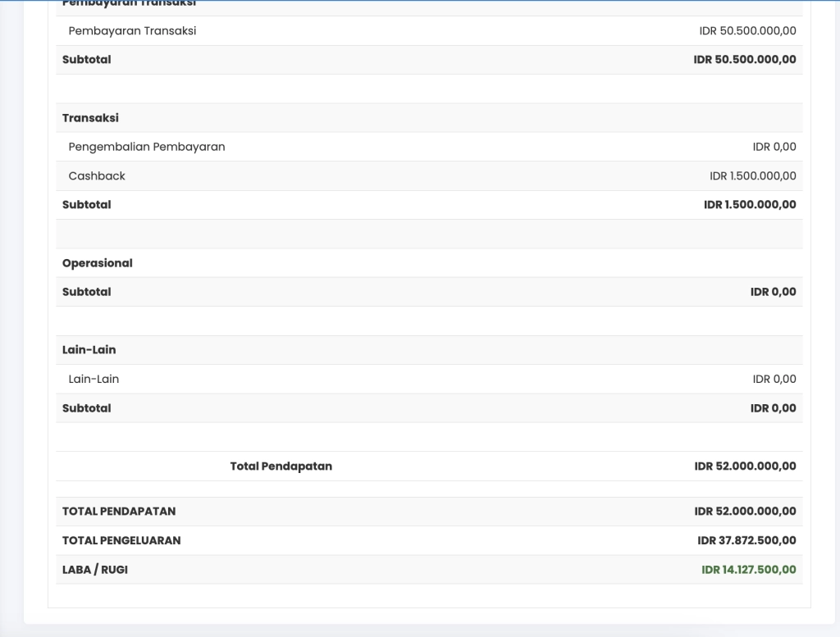Select the LABA / RUGI row
Screen dimensions: 840x637
pyautogui.click(x=94, y=569)
